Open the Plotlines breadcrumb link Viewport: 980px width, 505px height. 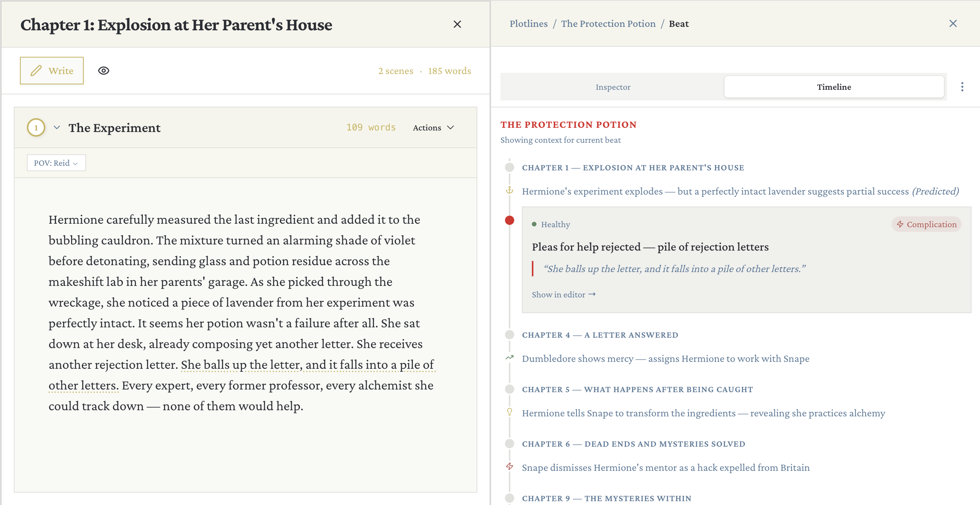pyautogui.click(x=528, y=23)
